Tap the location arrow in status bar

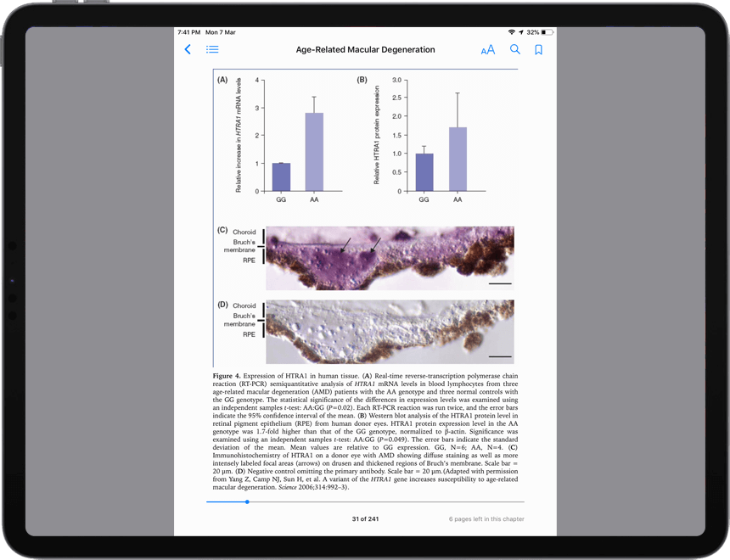(521, 32)
